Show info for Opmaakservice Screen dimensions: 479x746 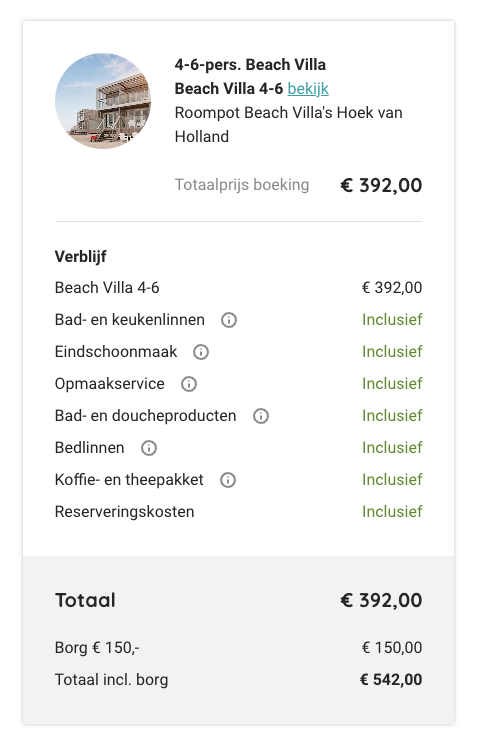(189, 384)
